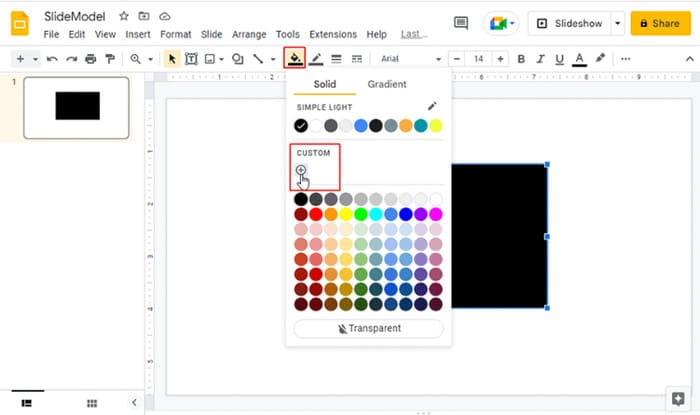Click the Zoom magnifier icon
Viewport: 700px width, 415px height.
[x=135, y=59]
